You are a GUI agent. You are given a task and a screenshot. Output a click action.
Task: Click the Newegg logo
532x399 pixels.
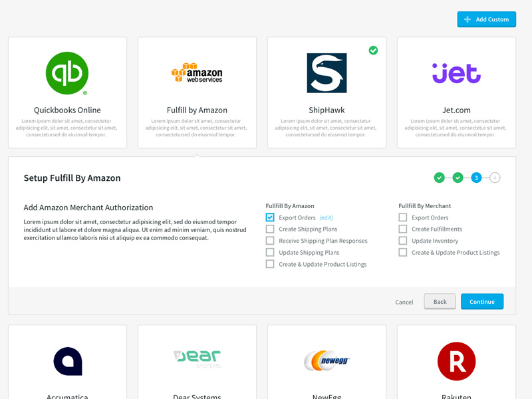(327, 360)
